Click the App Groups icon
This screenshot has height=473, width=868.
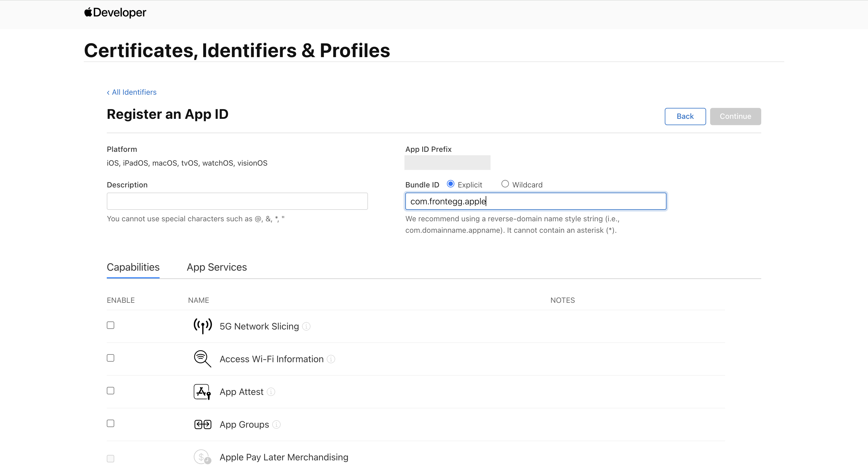tap(203, 424)
